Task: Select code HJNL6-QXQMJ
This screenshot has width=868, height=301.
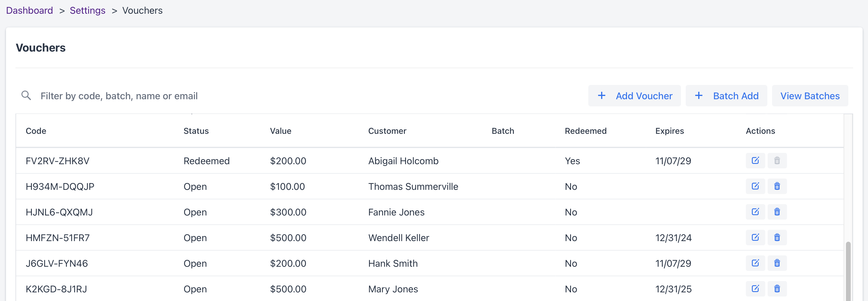Action: pos(59,212)
